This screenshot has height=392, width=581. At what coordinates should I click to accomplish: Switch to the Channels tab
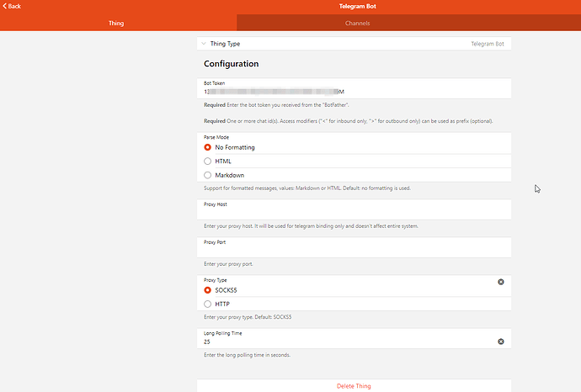click(x=357, y=23)
